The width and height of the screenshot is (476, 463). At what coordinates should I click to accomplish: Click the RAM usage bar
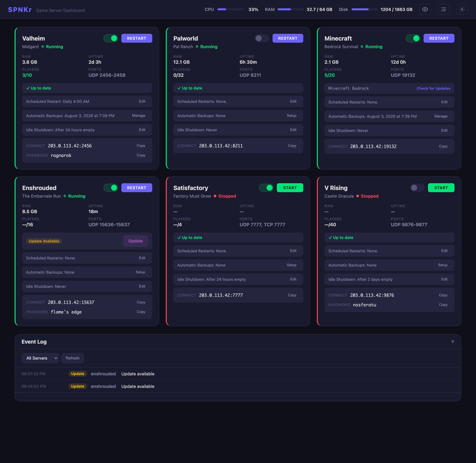291,10
